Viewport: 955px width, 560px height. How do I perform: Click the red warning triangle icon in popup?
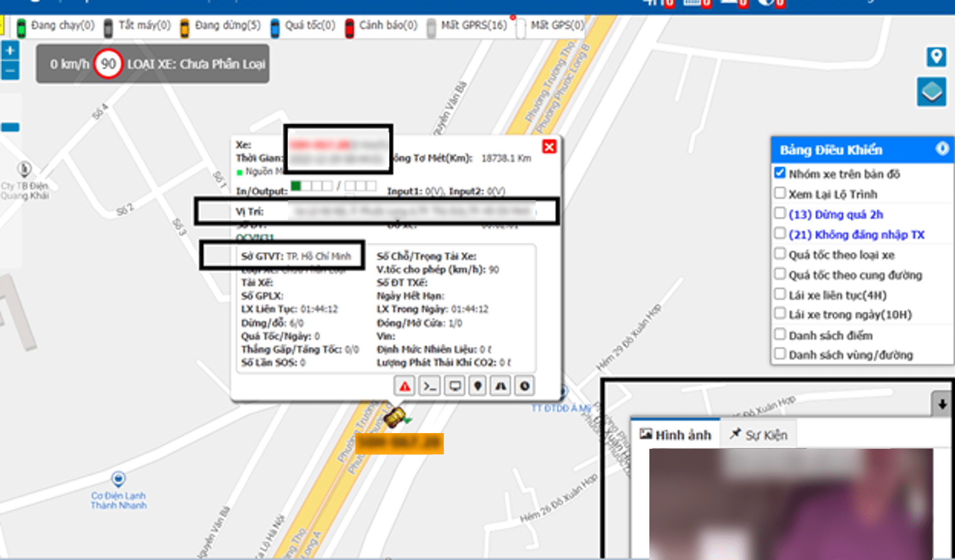405,386
